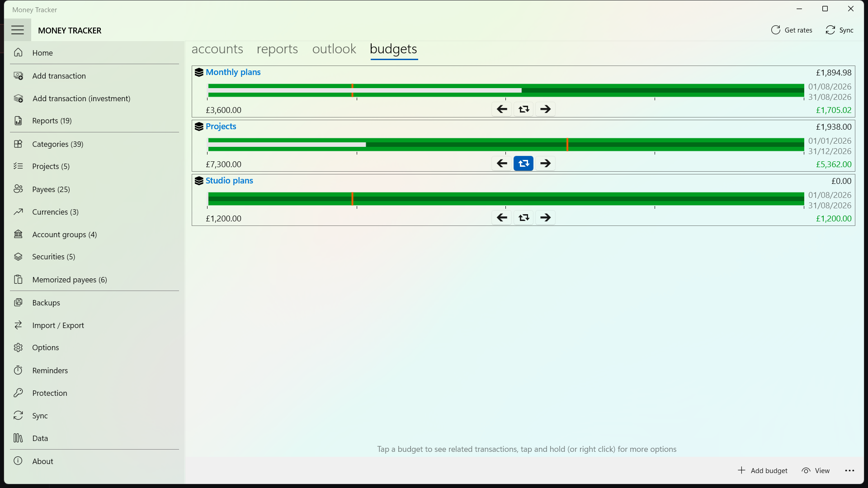Toggle repeat button for Monthly plans budget
This screenshot has height=488, width=868.
point(524,109)
